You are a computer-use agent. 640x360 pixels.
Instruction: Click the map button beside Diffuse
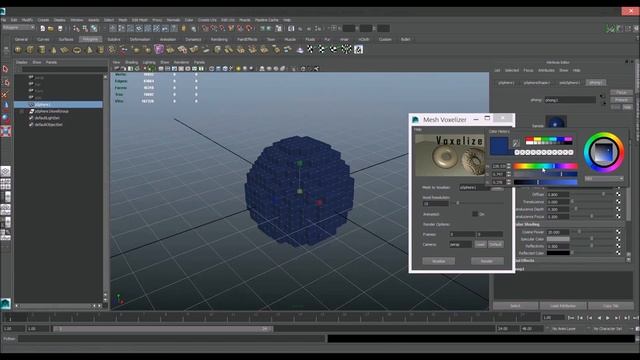pyautogui.click(x=618, y=194)
